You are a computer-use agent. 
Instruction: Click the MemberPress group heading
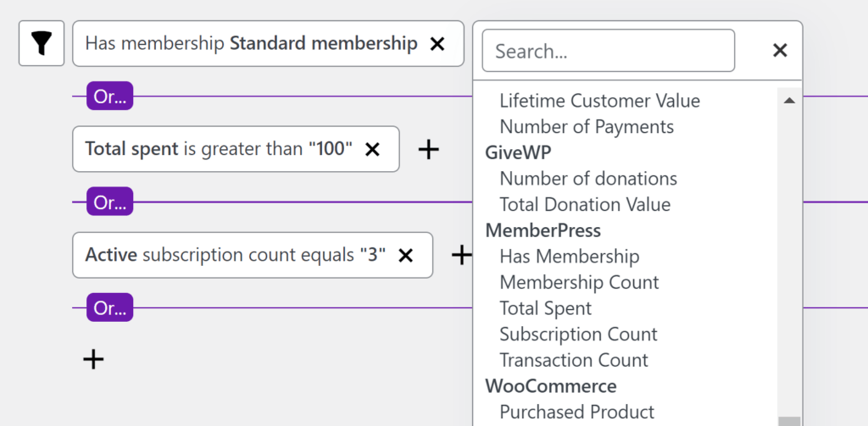click(543, 230)
